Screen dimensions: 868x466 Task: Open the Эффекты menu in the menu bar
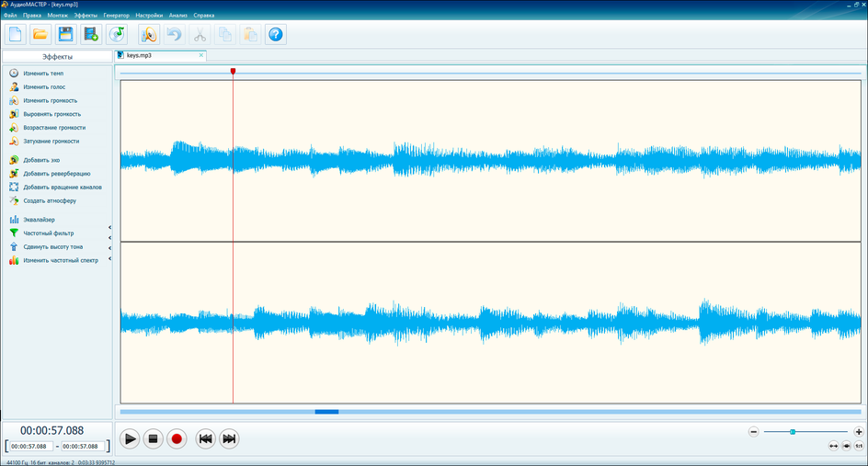[86, 16]
